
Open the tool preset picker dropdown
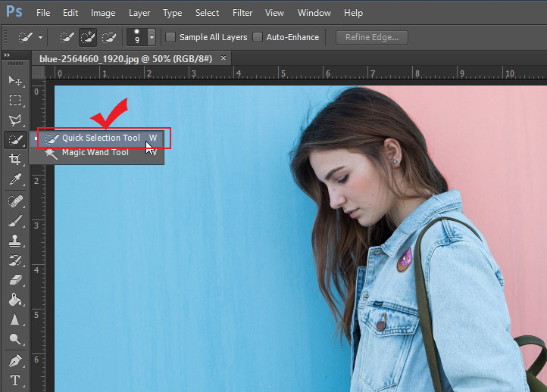[x=40, y=37]
